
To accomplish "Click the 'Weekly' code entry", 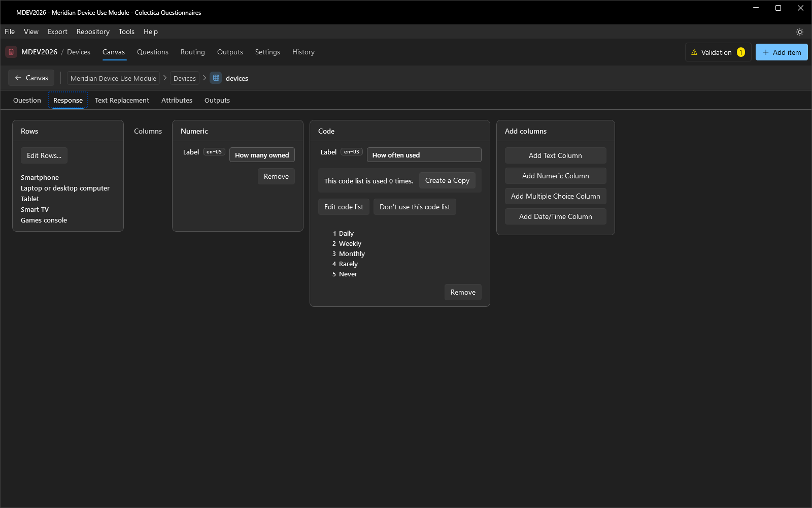I will (x=350, y=243).
